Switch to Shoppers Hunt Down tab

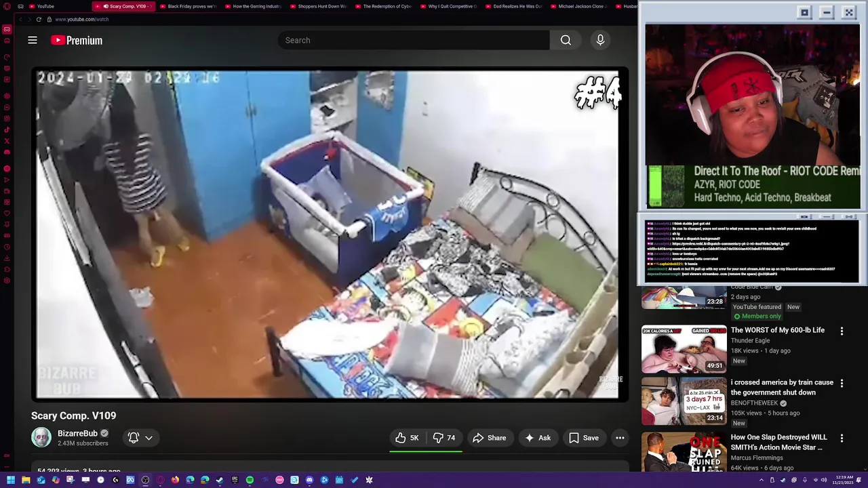point(318,6)
